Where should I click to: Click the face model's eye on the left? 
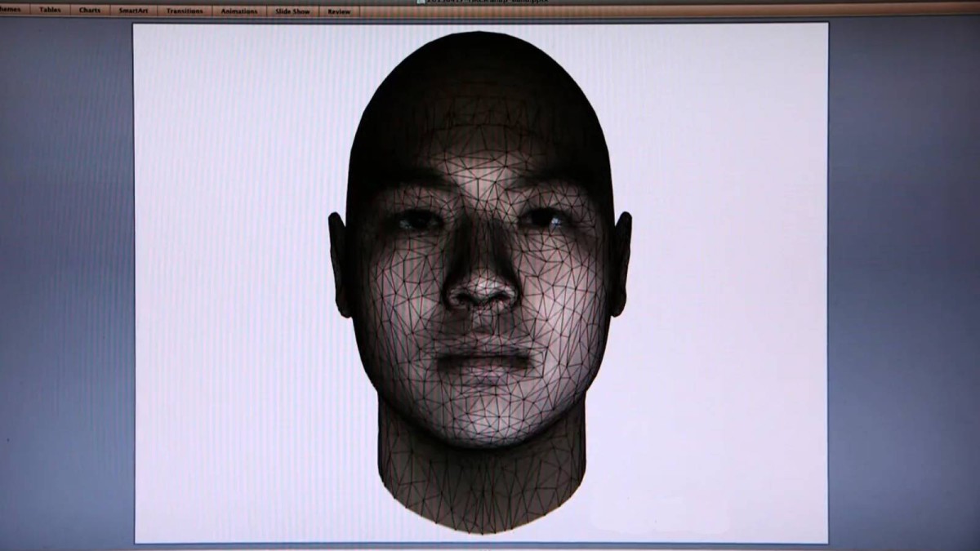point(419,220)
